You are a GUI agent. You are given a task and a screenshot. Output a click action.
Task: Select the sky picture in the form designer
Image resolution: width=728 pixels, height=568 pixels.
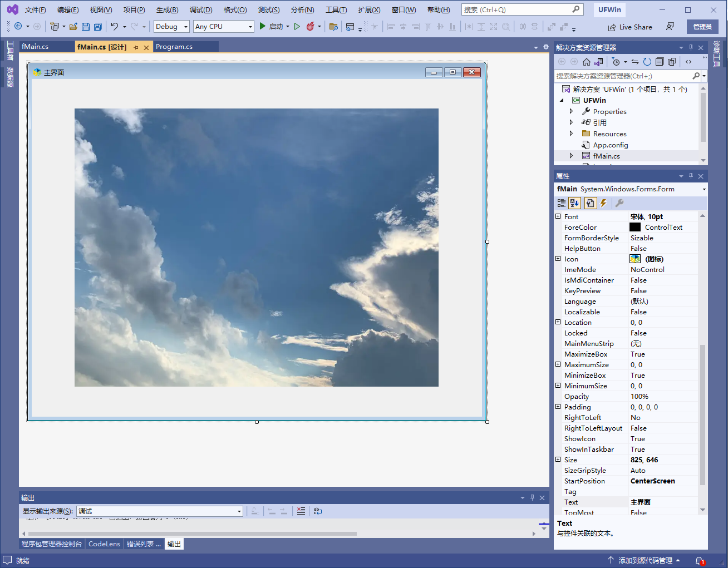(257, 248)
